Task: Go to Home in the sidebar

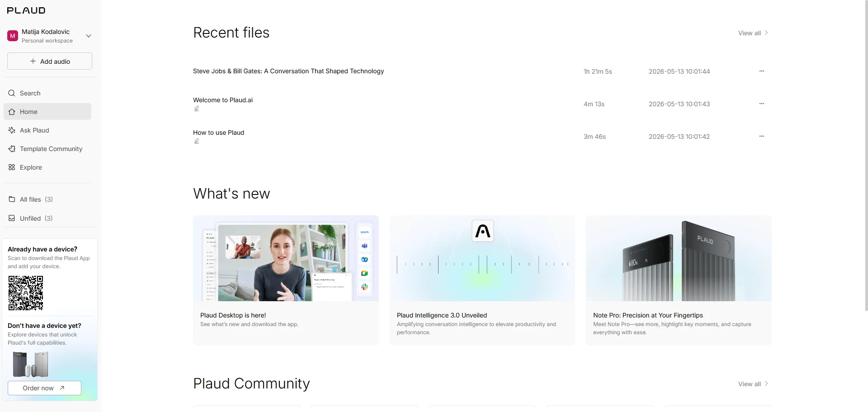Action: (x=47, y=112)
